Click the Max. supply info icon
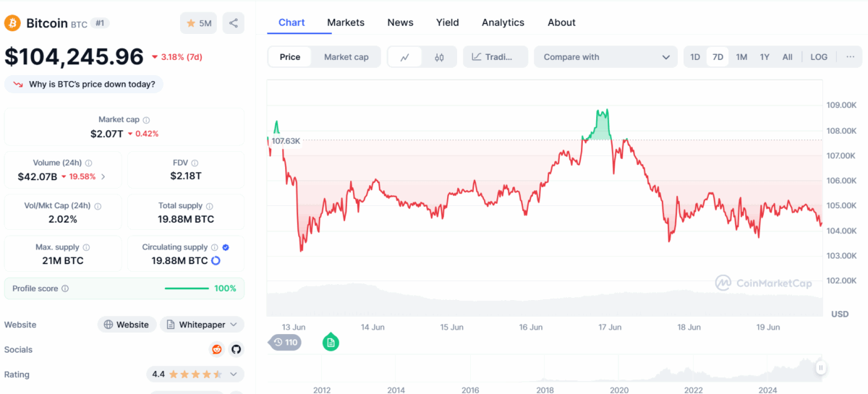 pyautogui.click(x=86, y=247)
